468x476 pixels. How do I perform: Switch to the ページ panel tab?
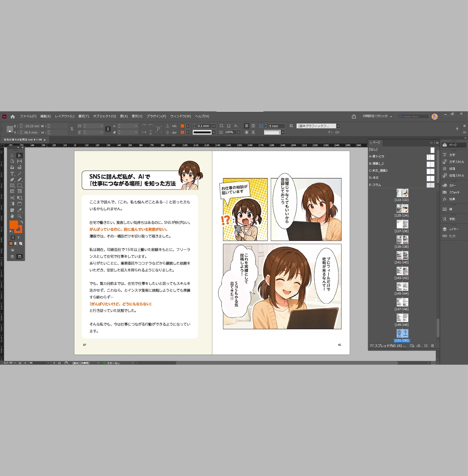[375, 142]
